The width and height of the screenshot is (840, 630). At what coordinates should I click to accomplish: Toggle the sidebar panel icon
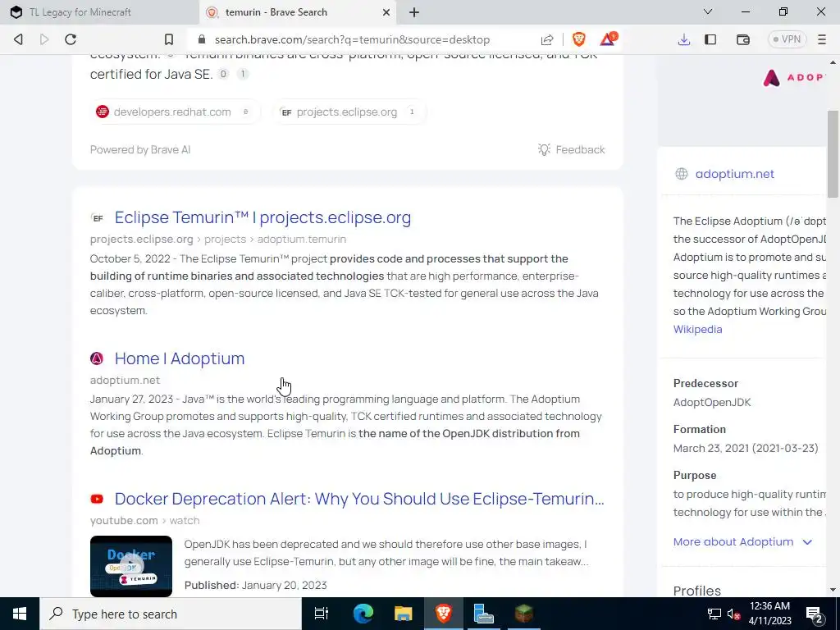click(x=710, y=39)
